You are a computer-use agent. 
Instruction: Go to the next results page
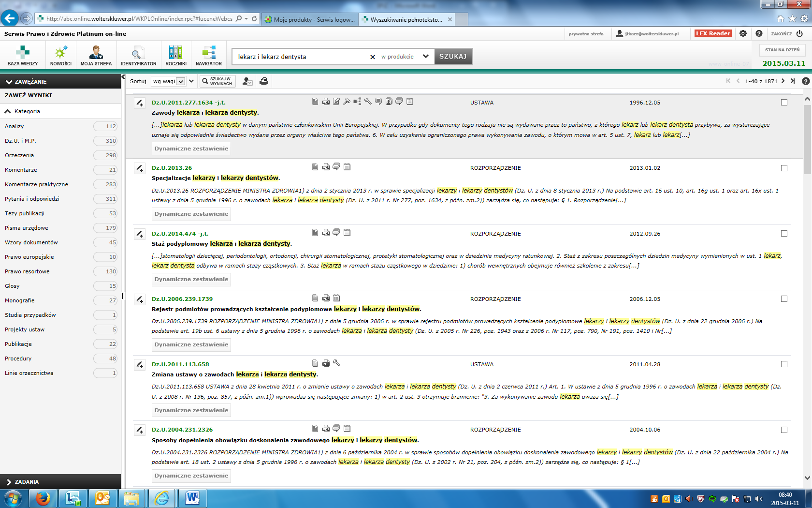(783, 81)
